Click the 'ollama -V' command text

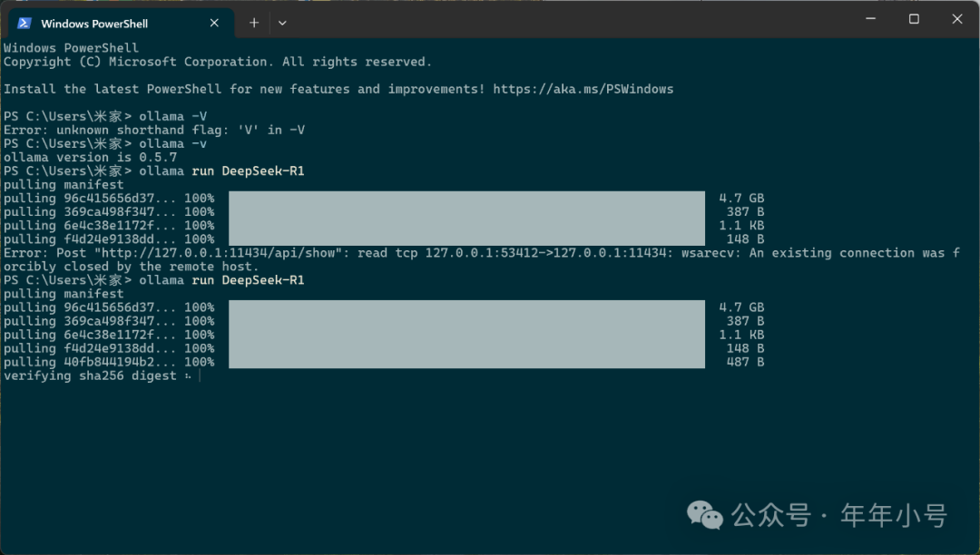pos(172,116)
